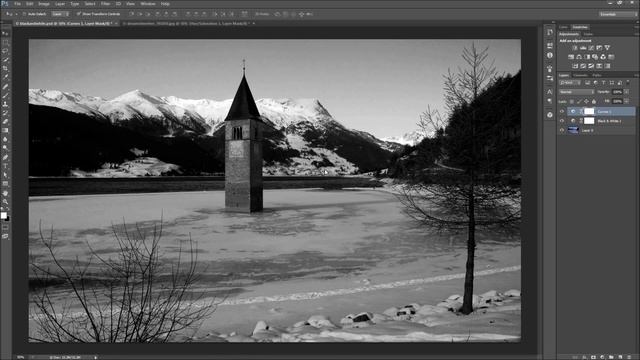Open the Fill slider dropdown arrow
The height and width of the screenshot is (360, 640).
tap(626, 101)
